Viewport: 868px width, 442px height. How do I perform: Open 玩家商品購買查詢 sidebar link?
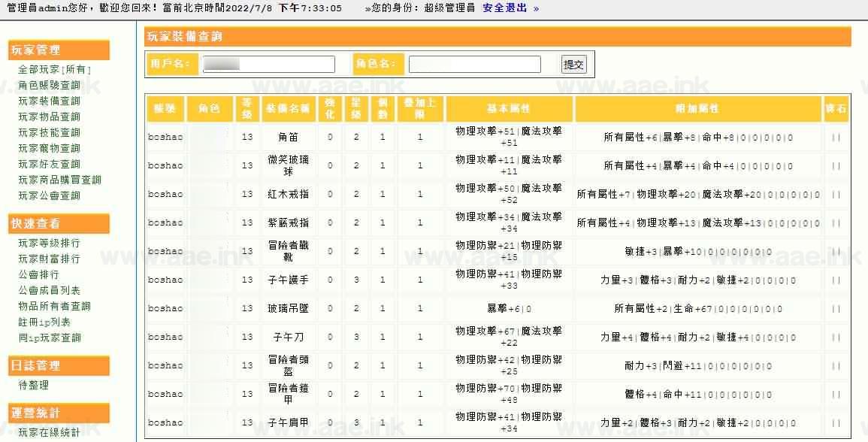coord(60,180)
